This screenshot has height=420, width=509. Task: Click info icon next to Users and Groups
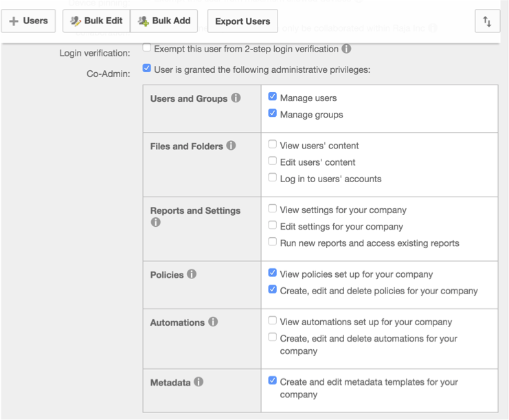pyautogui.click(x=236, y=98)
